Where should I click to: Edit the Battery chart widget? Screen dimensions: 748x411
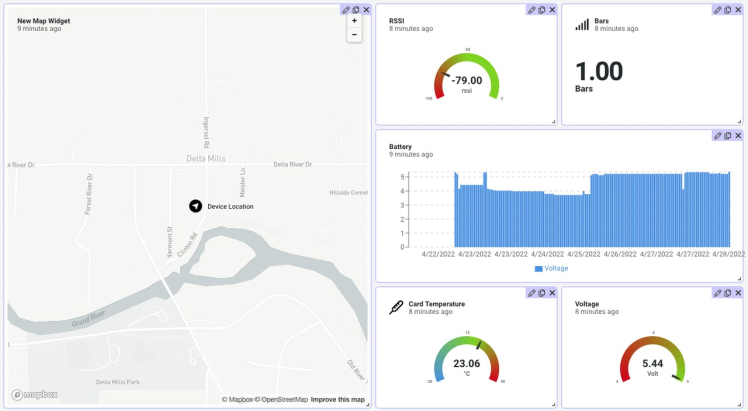tap(717, 135)
